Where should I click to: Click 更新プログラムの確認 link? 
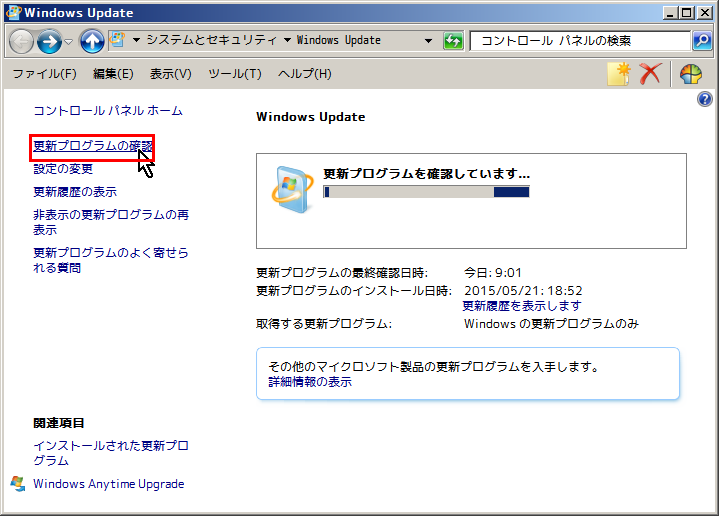point(93,146)
